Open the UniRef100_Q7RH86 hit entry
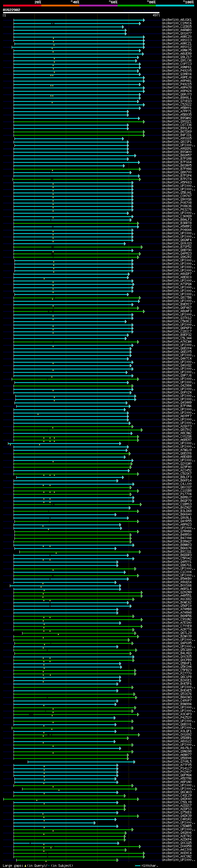 pyautogui.click(x=176, y=531)
